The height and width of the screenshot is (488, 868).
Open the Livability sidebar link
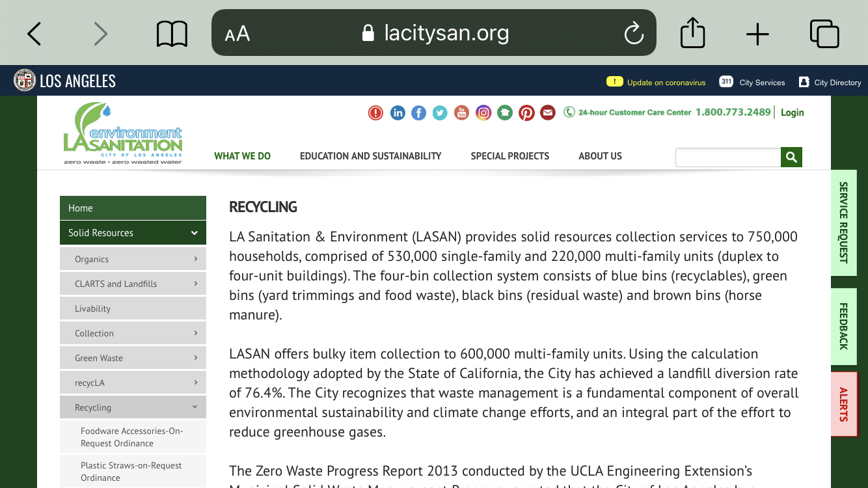[x=133, y=308]
